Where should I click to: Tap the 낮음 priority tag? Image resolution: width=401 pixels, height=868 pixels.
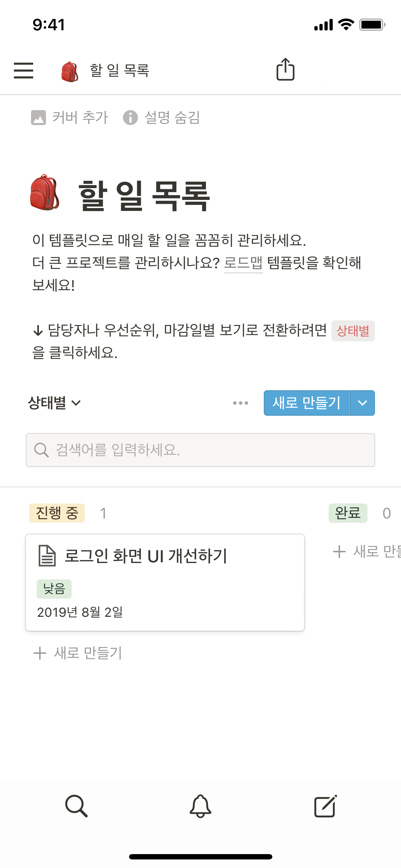pos(54,589)
